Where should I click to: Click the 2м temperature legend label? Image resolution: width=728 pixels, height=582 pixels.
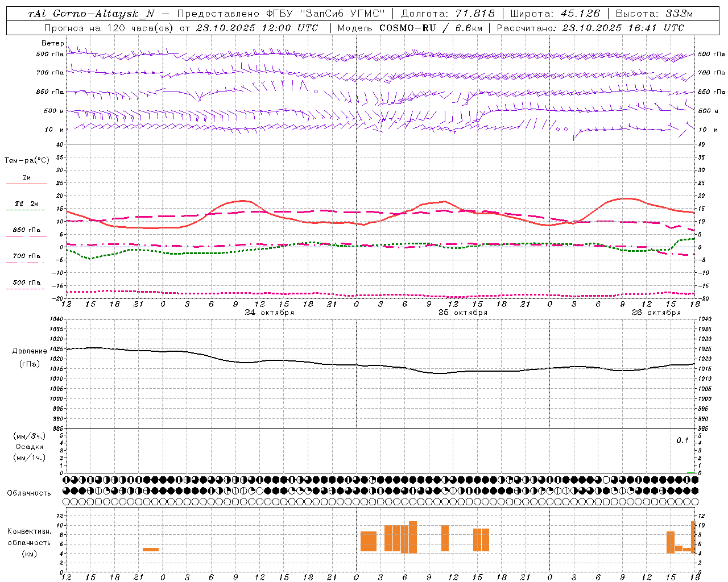(x=27, y=177)
